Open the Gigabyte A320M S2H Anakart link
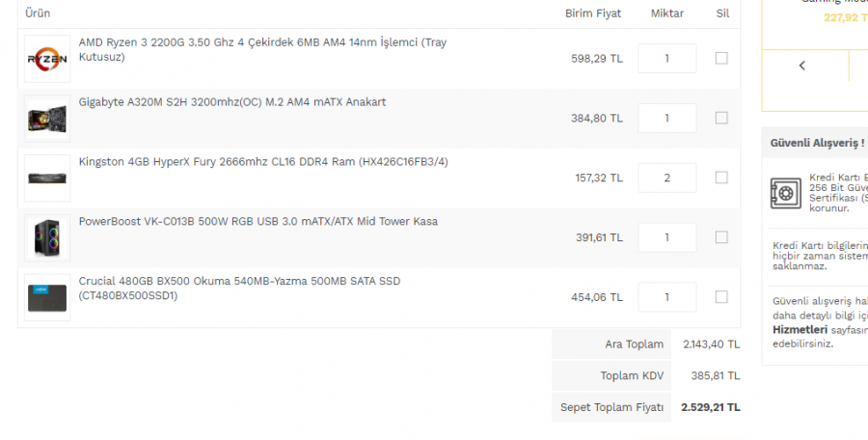 click(x=232, y=102)
